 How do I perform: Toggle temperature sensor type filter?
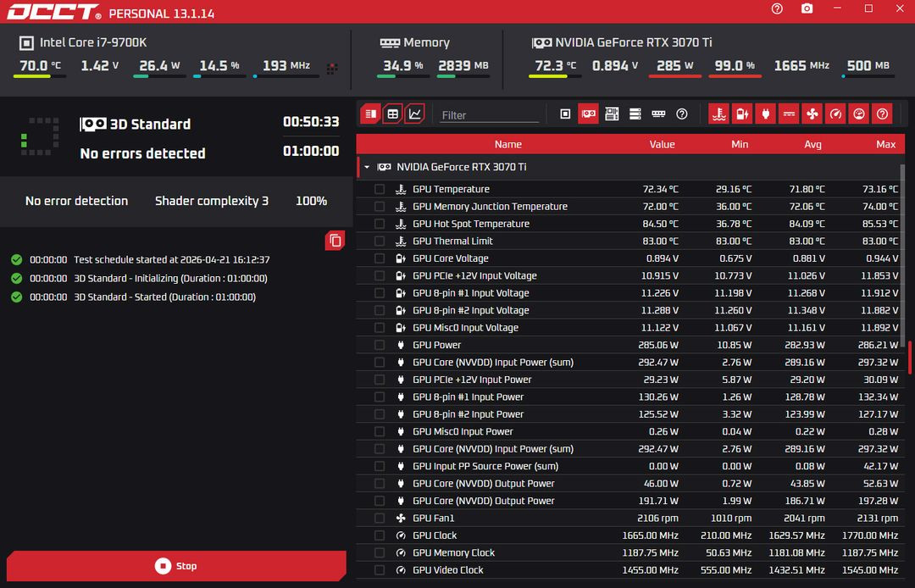point(719,114)
